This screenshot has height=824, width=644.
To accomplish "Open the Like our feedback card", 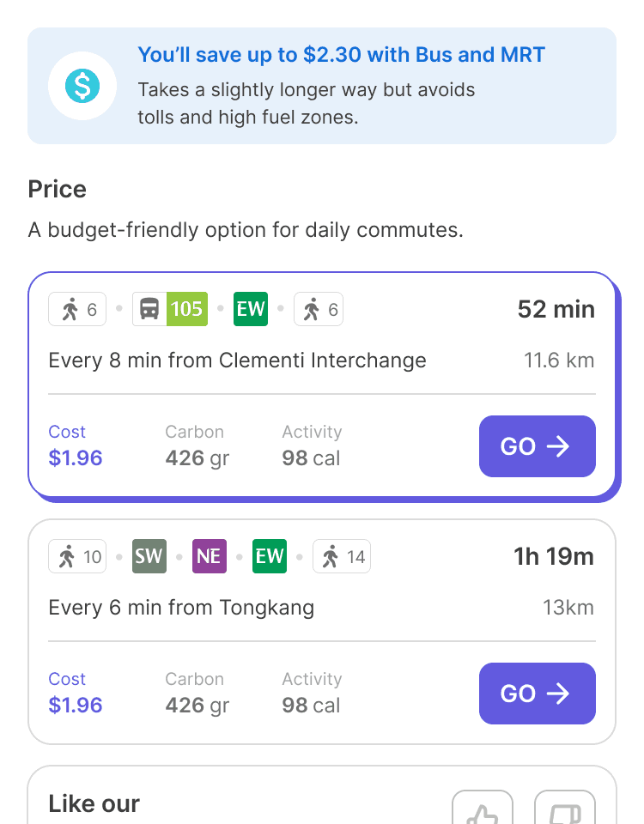I will click(322, 795).
